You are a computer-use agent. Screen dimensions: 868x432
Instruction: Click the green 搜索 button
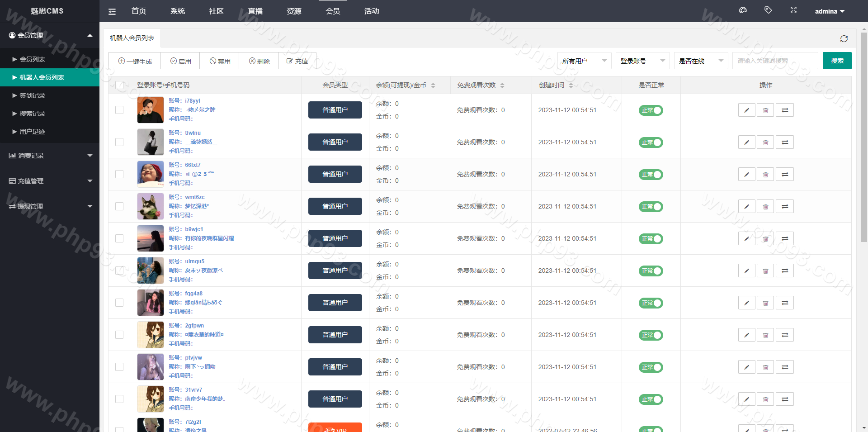(x=837, y=61)
